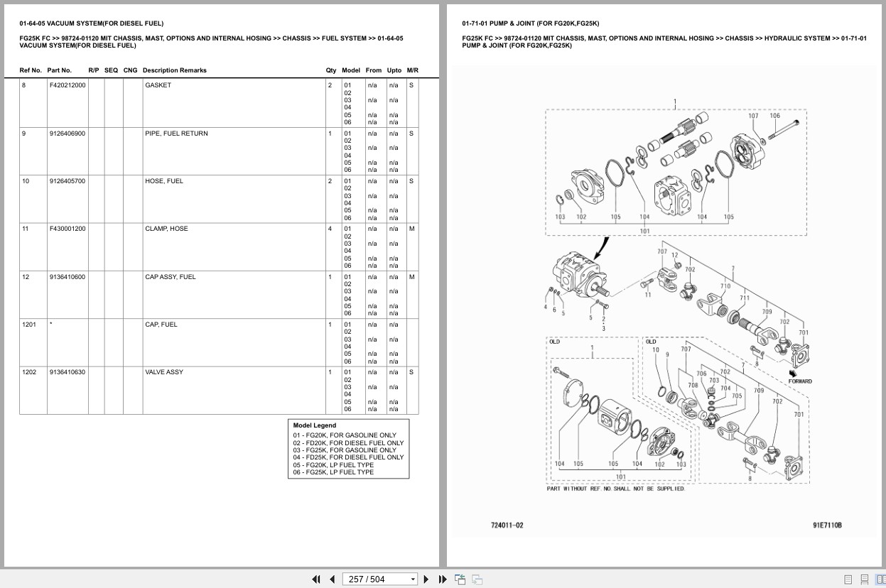The width and height of the screenshot is (886, 588).
Task: Click legend entry 01 - FG20K, FOR GASOLINE ONLY
Action: [x=345, y=435]
